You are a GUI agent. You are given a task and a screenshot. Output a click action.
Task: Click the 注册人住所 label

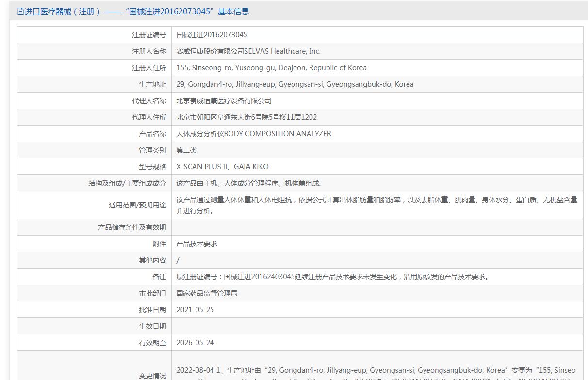pyautogui.click(x=149, y=68)
